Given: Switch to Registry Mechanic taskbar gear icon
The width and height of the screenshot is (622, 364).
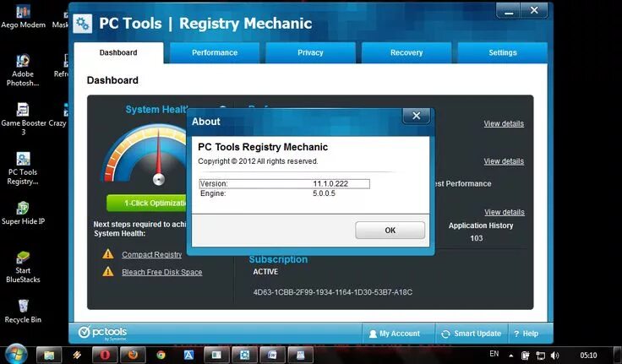Looking at the screenshot, I should click(x=244, y=355).
